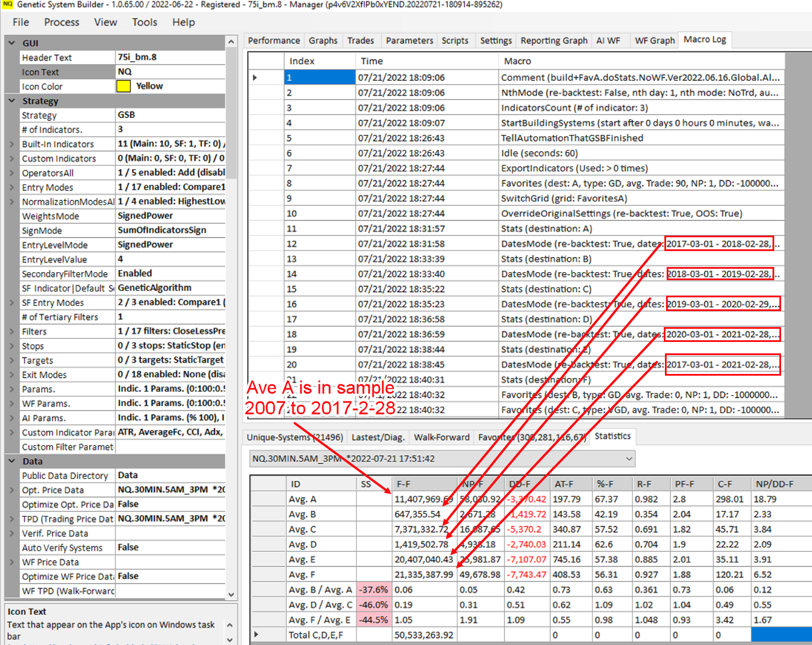Screen dimensions: 812x645
Task: Open the File menu
Action: tap(21, 22)
